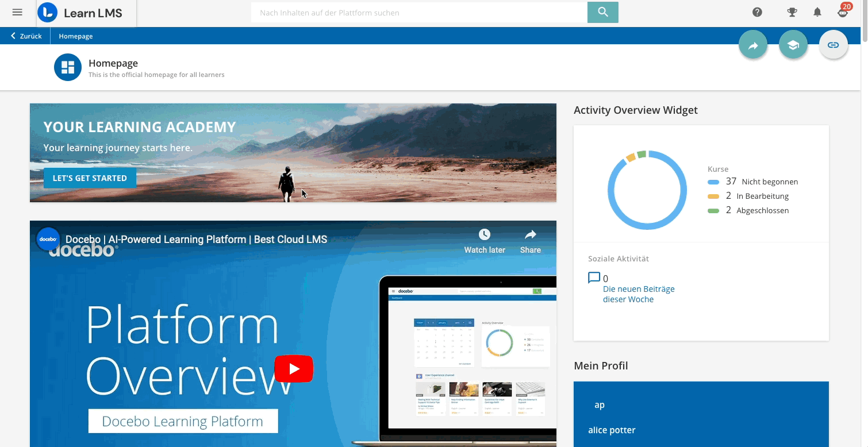The width and height of the screenshot is (868, 447).
Task: Open the YouTube video title link
Action: pos(196,239)
